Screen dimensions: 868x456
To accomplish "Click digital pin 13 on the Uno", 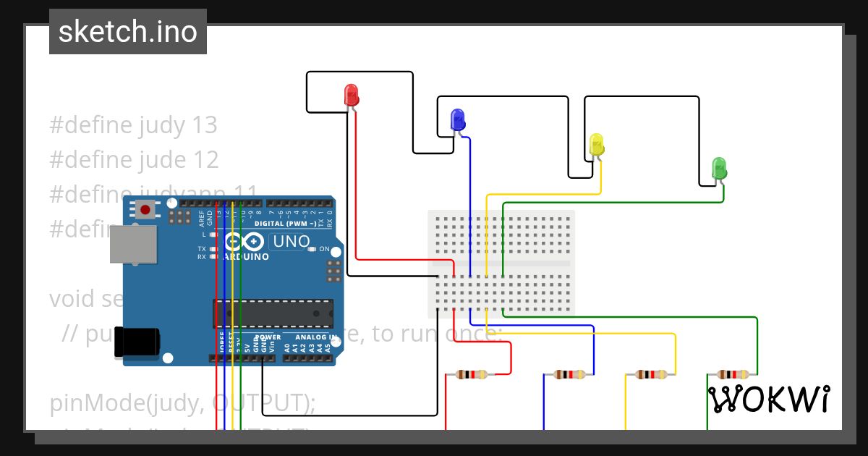I will tap(218, 205).
